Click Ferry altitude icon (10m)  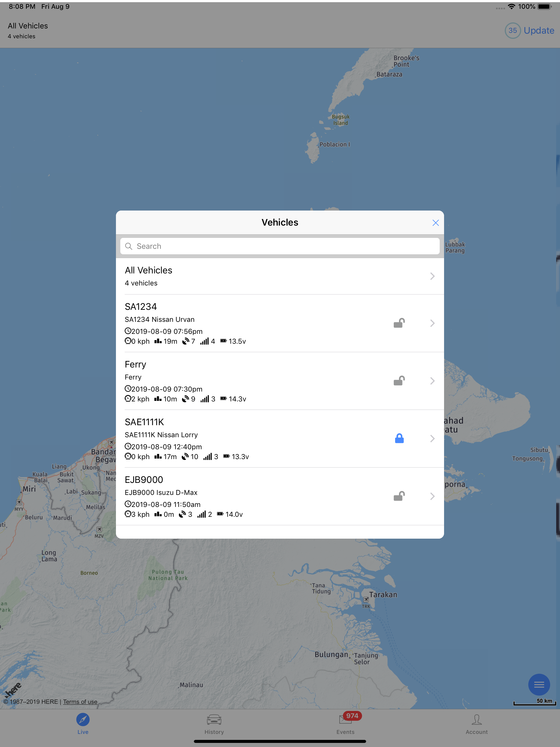pyautogui.click(x=158, y=399)
